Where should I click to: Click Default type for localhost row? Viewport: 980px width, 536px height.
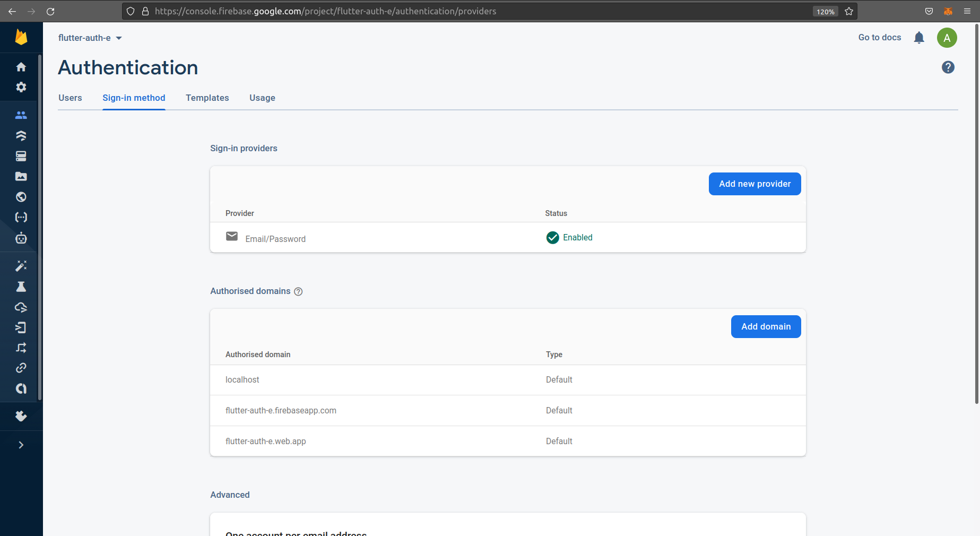coord(559,379)
